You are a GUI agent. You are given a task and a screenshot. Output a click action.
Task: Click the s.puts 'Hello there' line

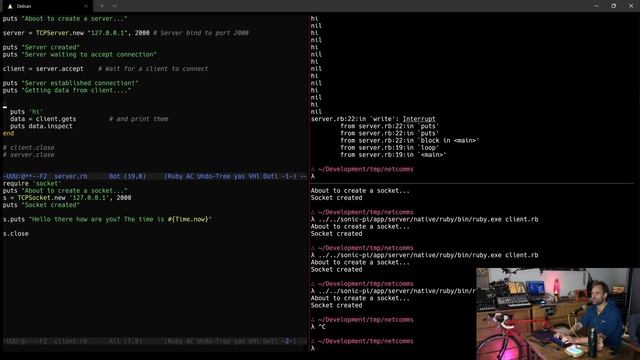point(107,219)
